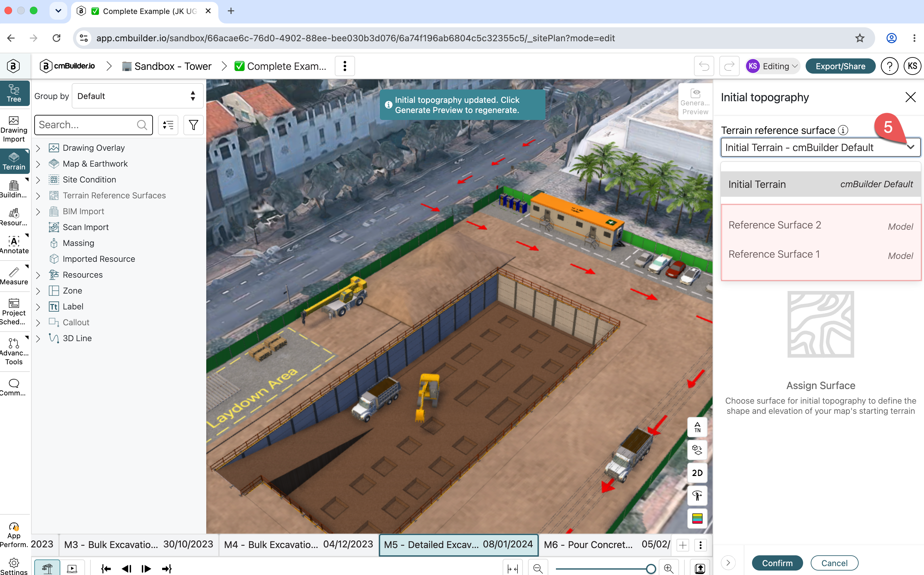
Task: Click the redo arrow in the header
Action: point(729,66)
